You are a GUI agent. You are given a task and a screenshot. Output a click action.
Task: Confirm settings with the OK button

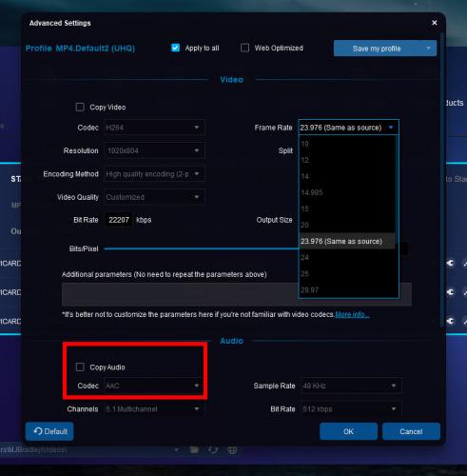(x=348, y=431)
